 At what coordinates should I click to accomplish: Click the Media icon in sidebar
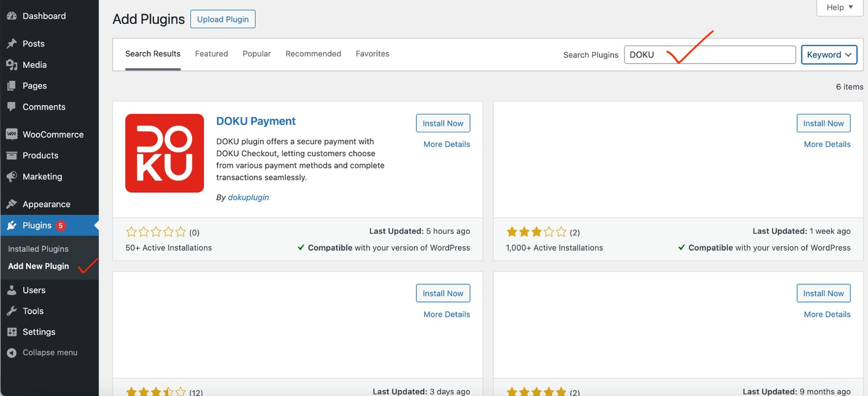(x=11, y=65)
